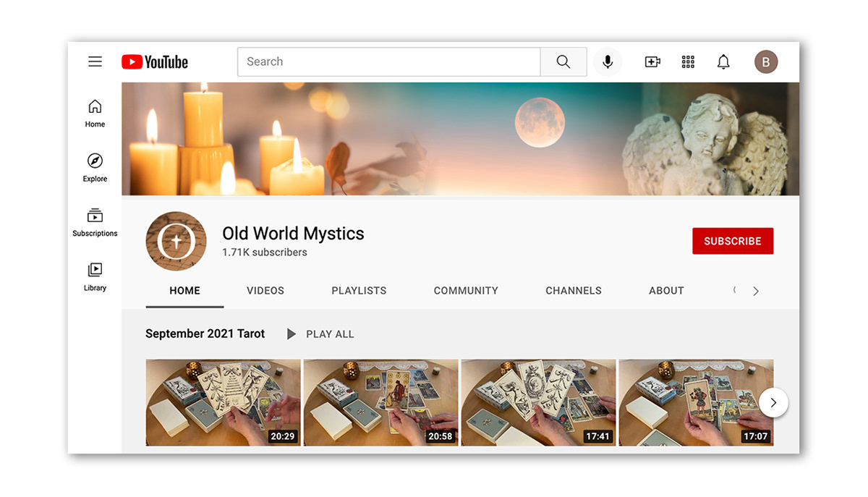Go to Home in the sidebar
The width and height of the screenshot is (868, 497).
(x=95, y=114)
